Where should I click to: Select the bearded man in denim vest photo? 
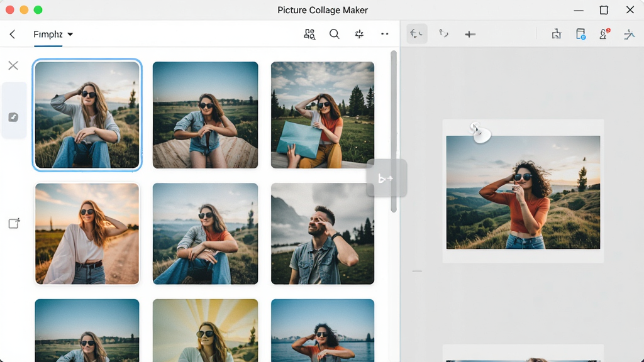pyautogui.click(x=323, y=234)
